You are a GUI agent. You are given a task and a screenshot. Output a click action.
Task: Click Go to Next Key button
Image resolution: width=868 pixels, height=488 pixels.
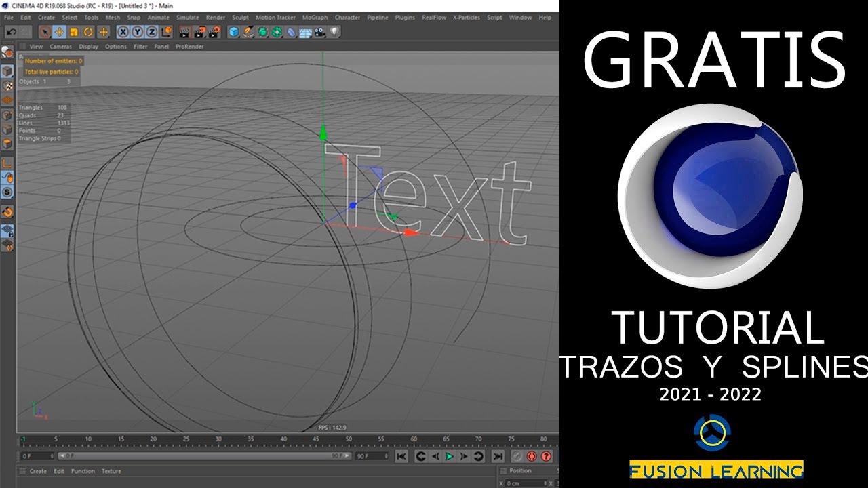tap(478, 456)
